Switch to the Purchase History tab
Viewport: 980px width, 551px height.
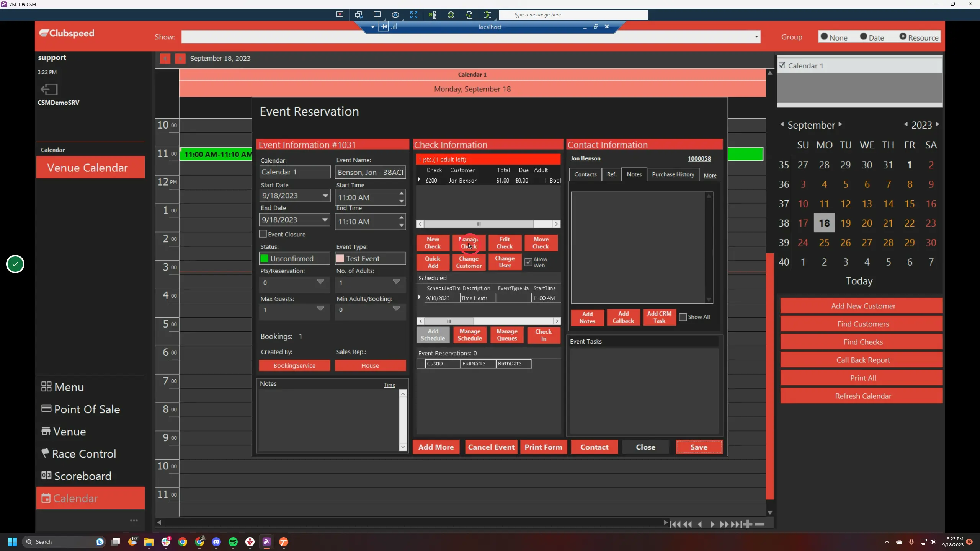(673, 174)
